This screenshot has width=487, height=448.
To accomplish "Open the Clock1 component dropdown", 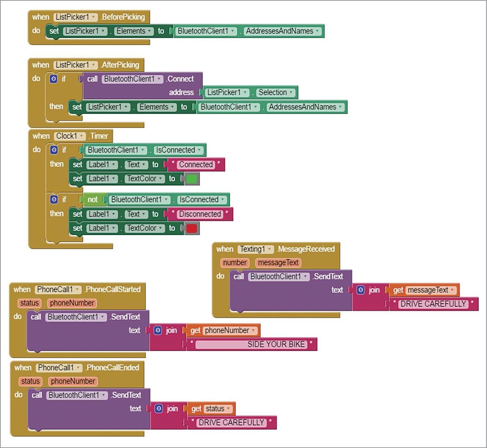I will tap(81, 136).
